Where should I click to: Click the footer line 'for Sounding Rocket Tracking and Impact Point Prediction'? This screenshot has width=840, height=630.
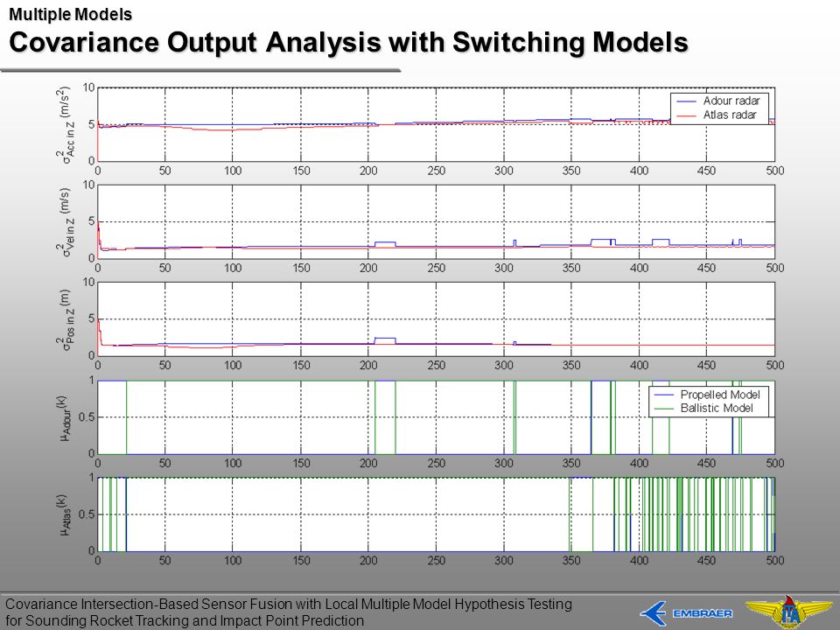185,620
